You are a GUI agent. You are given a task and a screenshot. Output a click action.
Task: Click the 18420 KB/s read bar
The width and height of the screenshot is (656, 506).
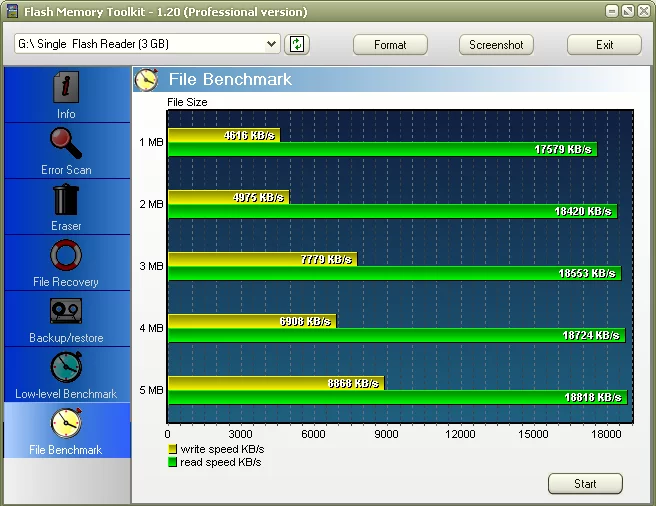coord(392,211)
